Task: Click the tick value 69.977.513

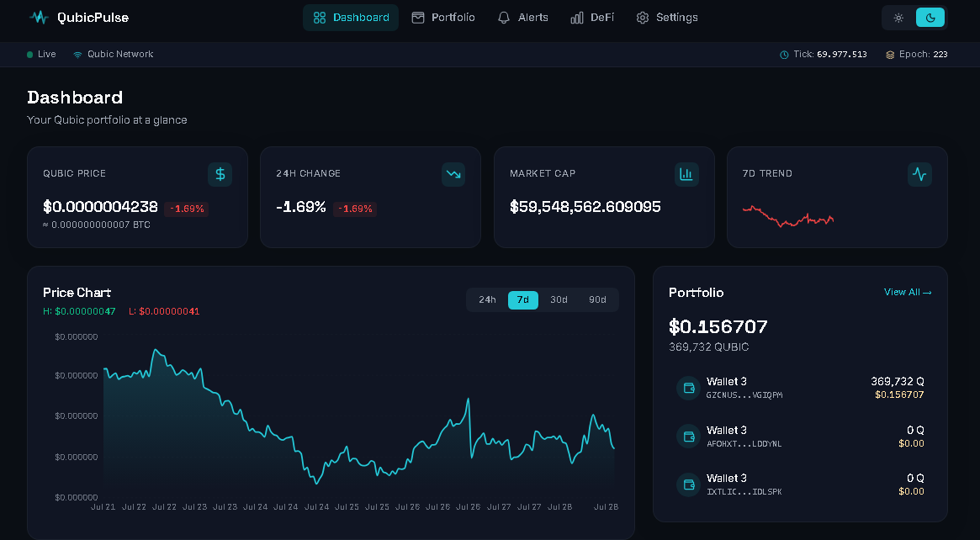Action: pos(842,55)
